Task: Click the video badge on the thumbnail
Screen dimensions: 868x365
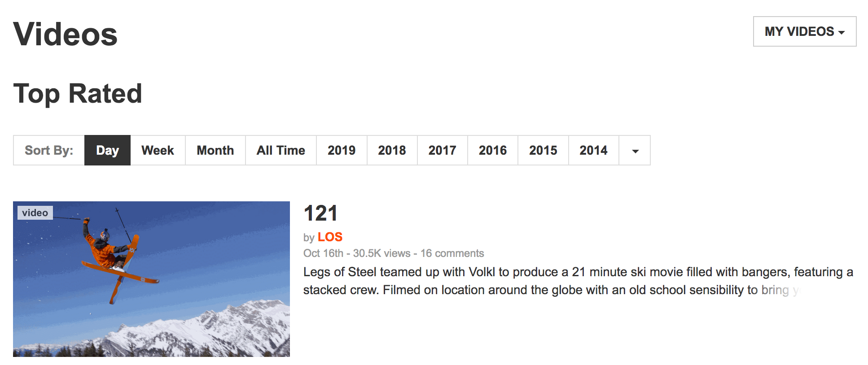Action: pyautogui.click(x=35, y=213)
